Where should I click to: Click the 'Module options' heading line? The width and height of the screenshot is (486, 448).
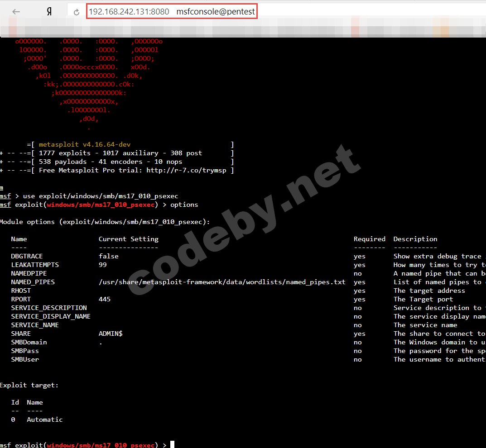pyautogui.click(x=105, y=222)
